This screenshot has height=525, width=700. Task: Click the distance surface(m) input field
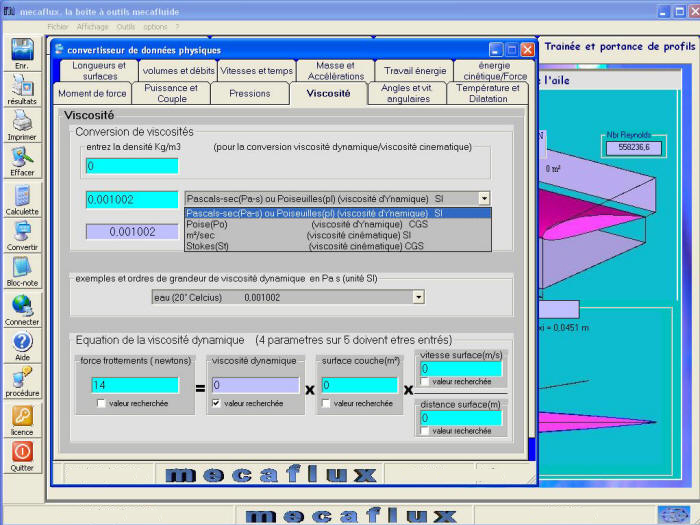tap(461, 418)
